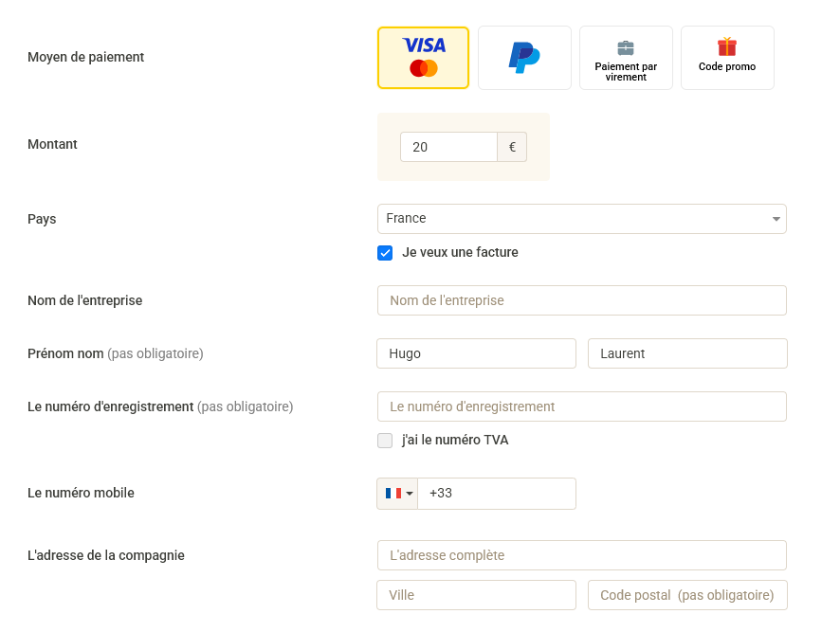The width and height of the screenshot is (840, 632).
Task: Click the mobile number +33 field
Action: (x=497, y=494)
